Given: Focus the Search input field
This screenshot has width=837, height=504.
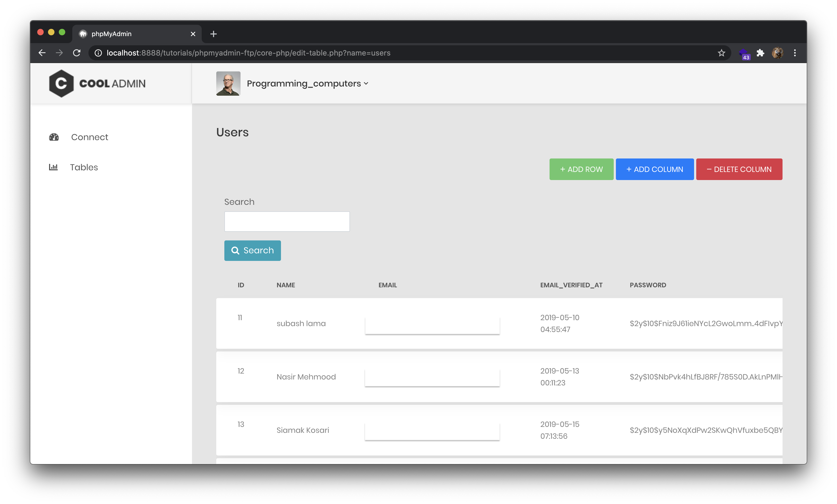Looking at the screenshot, I should pyautogui.click(x=287, y=222).
